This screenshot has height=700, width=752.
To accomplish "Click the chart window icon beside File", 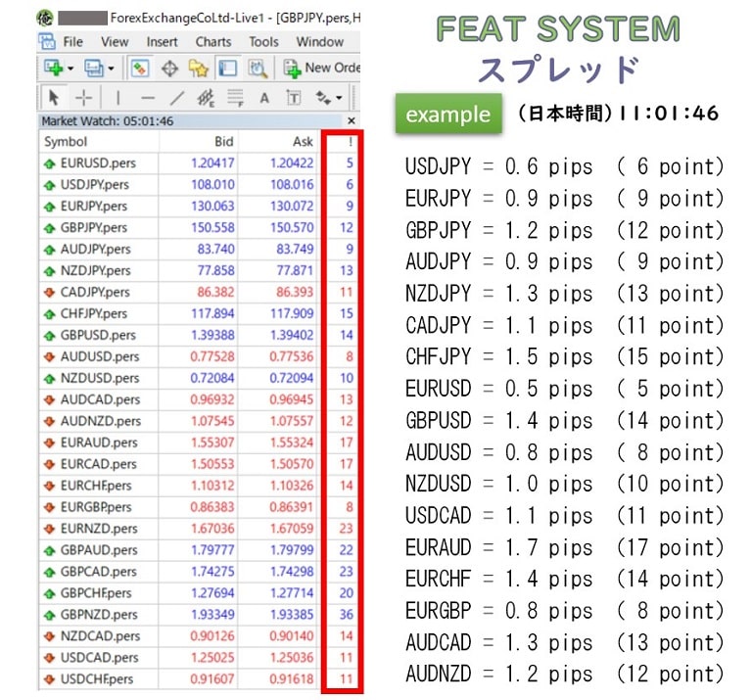I will (47, 42).
